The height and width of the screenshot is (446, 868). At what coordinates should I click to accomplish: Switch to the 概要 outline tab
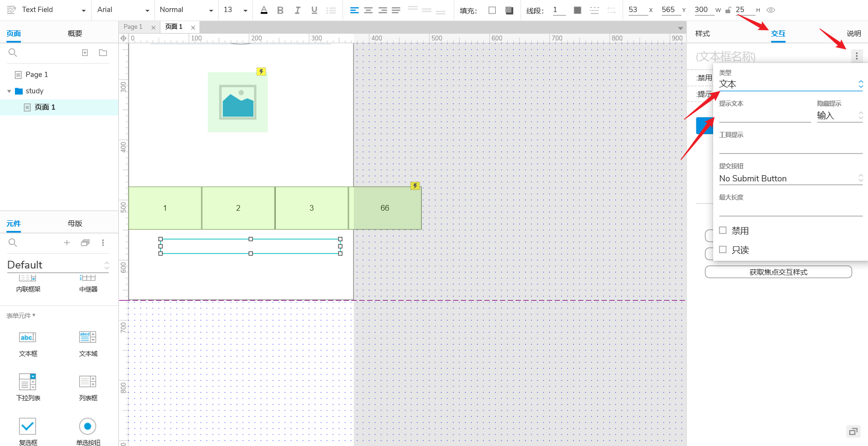pyautogui.click(x=75, y=33)
